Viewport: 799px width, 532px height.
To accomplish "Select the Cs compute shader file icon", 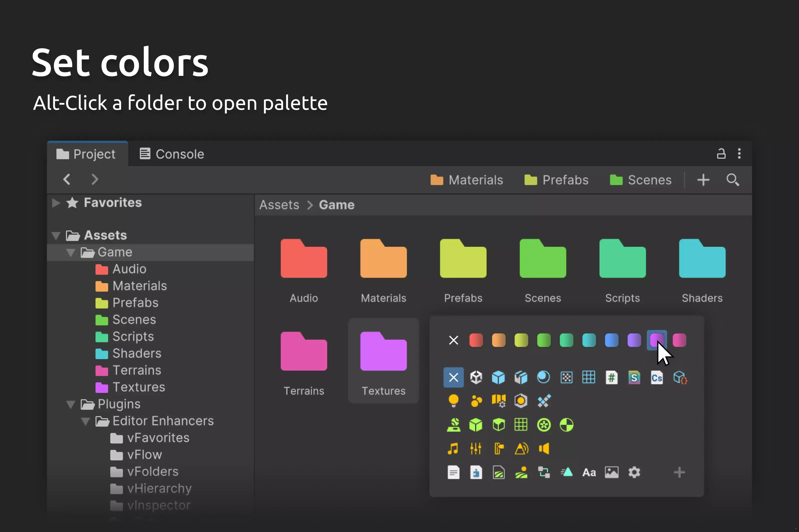I will [657, 377].
